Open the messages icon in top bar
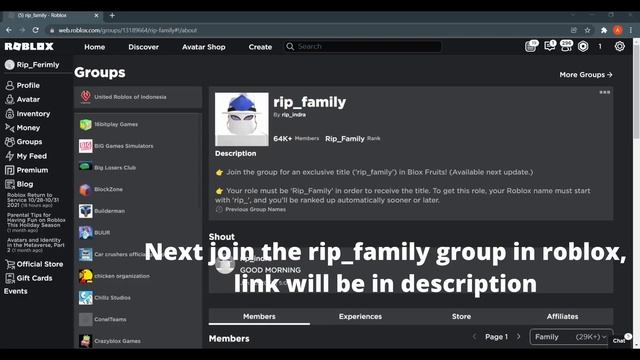The height and width of the screenshot is (360, 640). [x=550, y=46]
